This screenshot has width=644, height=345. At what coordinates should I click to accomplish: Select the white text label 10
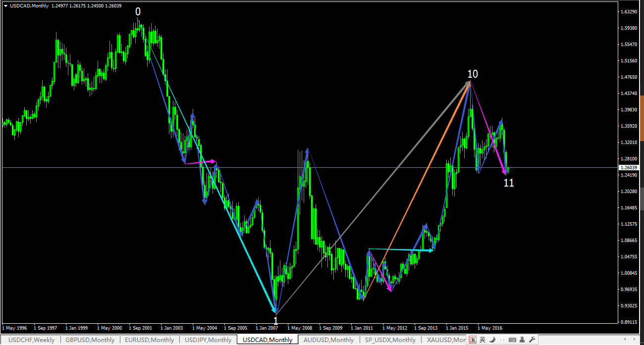[x=473, y=74]
